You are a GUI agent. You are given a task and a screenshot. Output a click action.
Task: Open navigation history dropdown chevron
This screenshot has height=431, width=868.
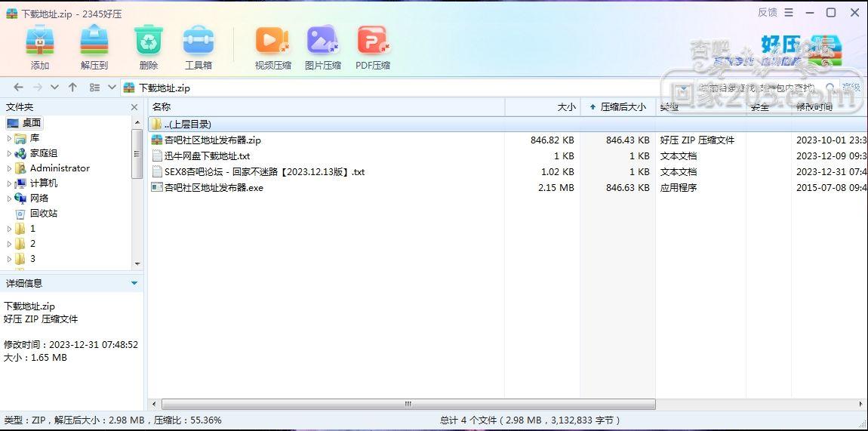54,88
